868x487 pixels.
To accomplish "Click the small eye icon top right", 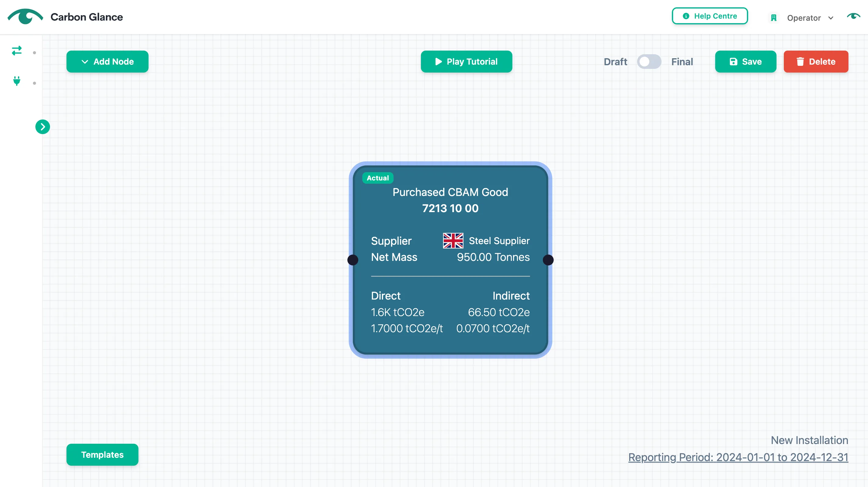I will [854, 16].
